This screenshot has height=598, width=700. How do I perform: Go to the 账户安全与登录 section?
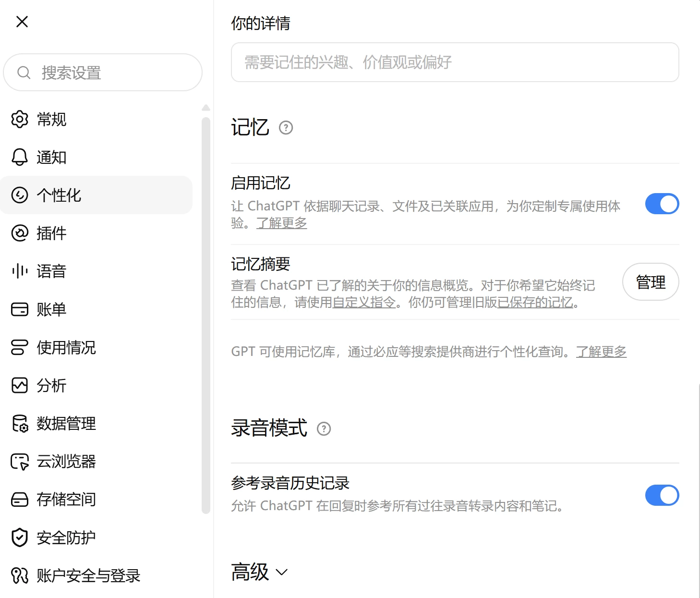[x=96, y=575]
